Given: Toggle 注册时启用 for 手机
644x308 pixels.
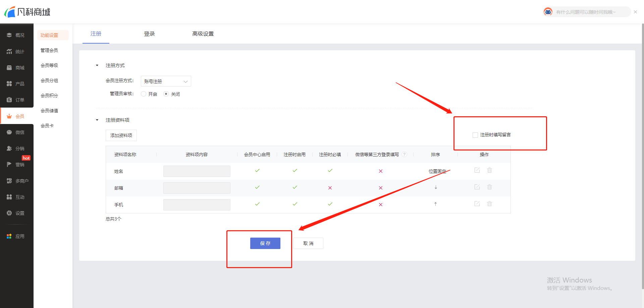Looking at the screenshot, I should 295,204.
